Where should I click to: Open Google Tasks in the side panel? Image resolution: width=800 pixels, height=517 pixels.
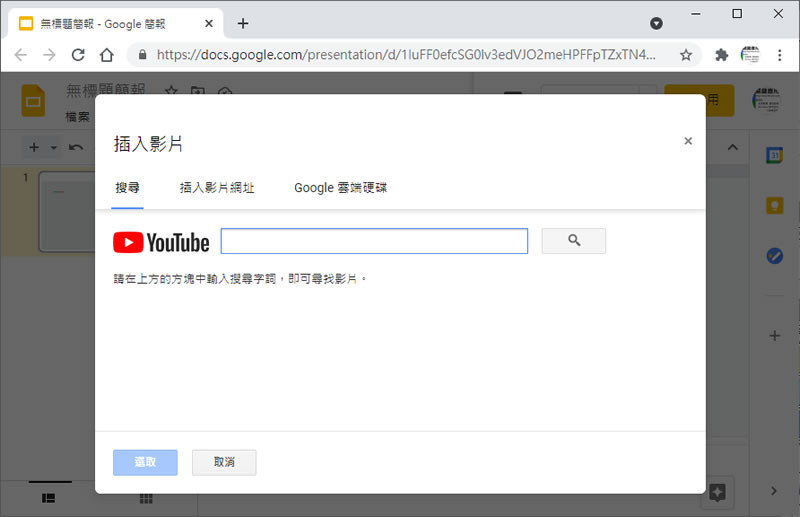click(x=774, y=255)
